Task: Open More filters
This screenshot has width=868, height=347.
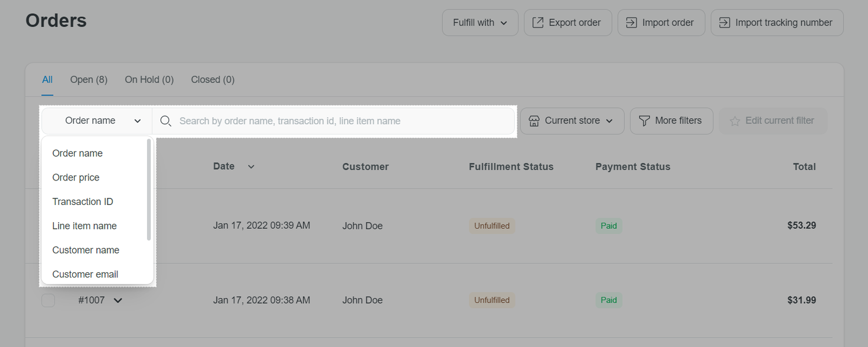Action: click(x=672, y=121)
